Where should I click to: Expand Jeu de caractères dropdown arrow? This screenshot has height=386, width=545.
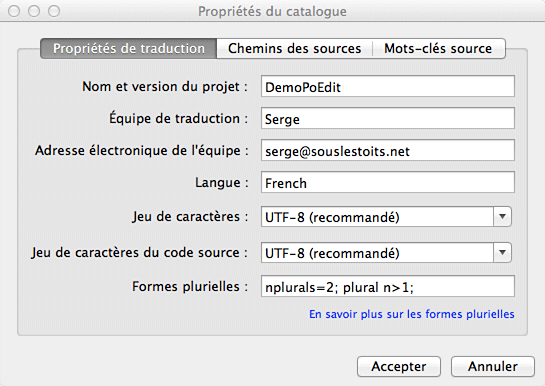[502, 216]
